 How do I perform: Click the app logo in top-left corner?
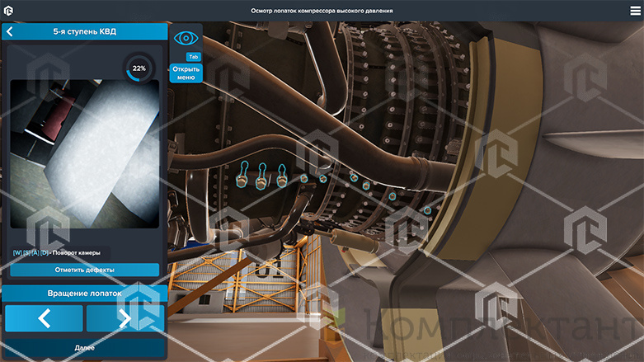9,10
